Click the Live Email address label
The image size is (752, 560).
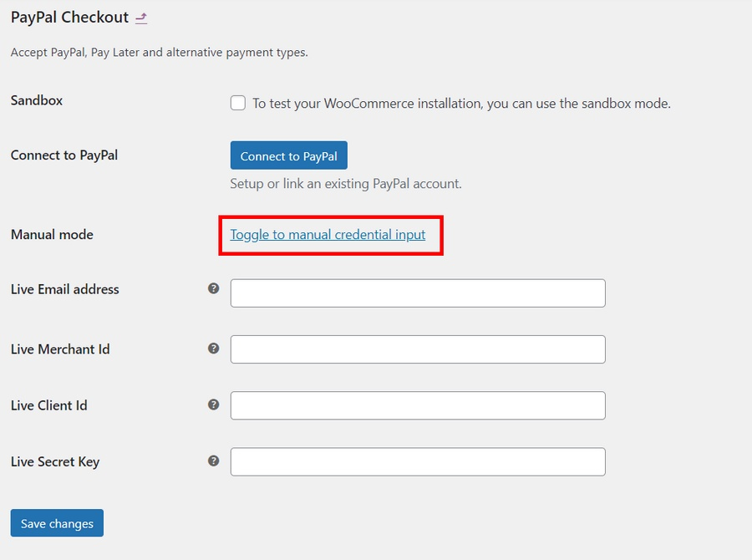(x=64, y=289)
